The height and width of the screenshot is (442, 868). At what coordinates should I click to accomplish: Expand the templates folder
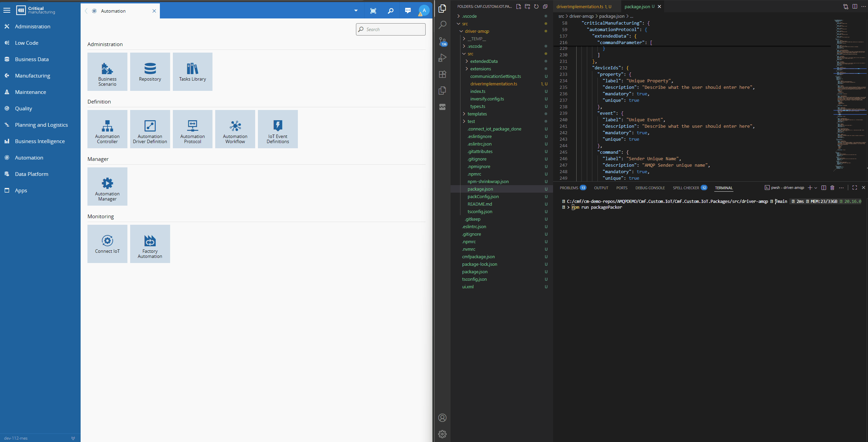(x=477, y=114)
